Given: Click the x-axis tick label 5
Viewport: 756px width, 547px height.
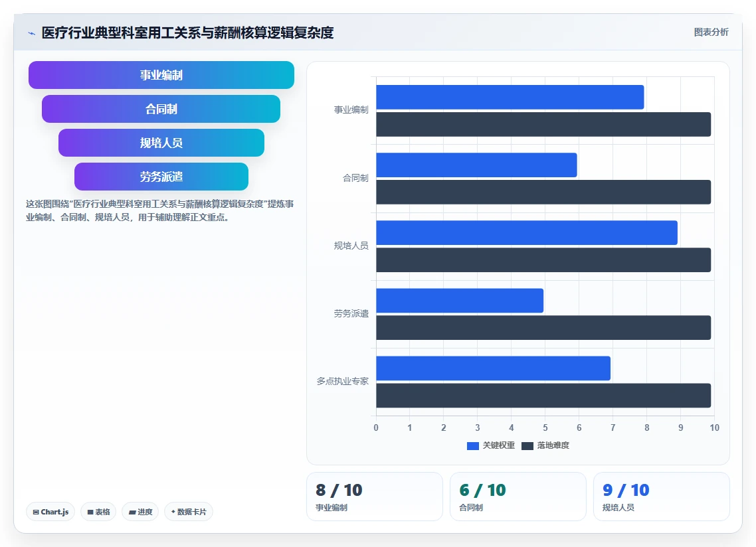Looking at the screenshot, I should (545, 428).
